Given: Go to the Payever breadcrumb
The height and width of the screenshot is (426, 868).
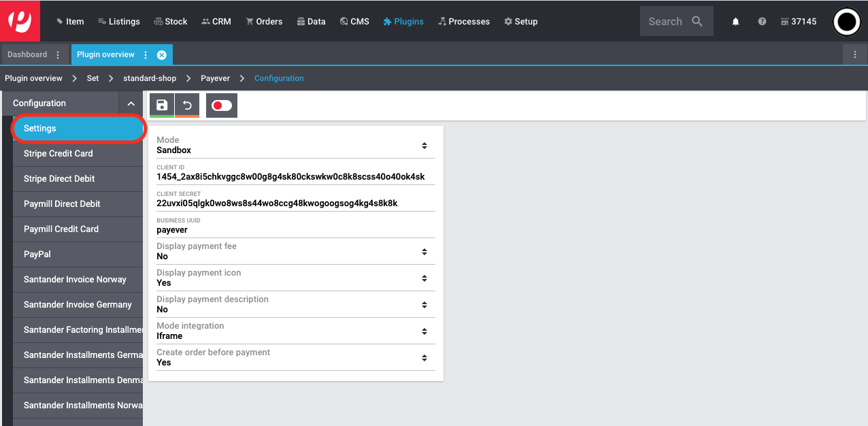Looking at the screenshot, I should tap(215, 78).
